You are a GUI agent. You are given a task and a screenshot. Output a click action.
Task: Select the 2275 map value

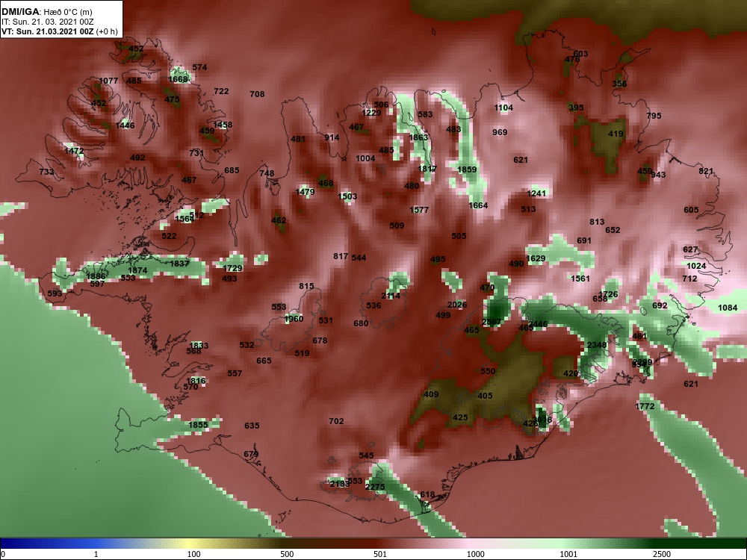[375, 487]
